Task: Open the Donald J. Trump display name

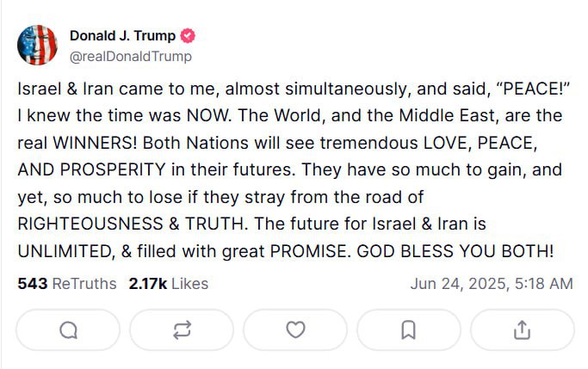Action: (122, 36)
